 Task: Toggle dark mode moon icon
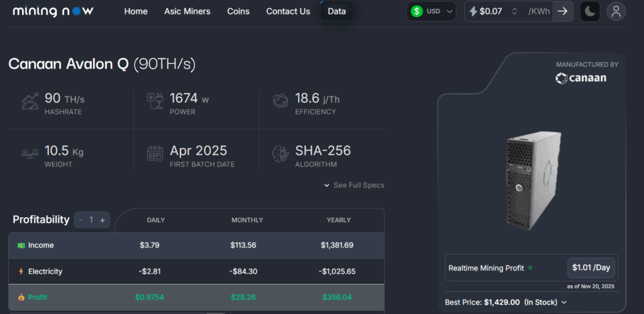pos(589,11)
